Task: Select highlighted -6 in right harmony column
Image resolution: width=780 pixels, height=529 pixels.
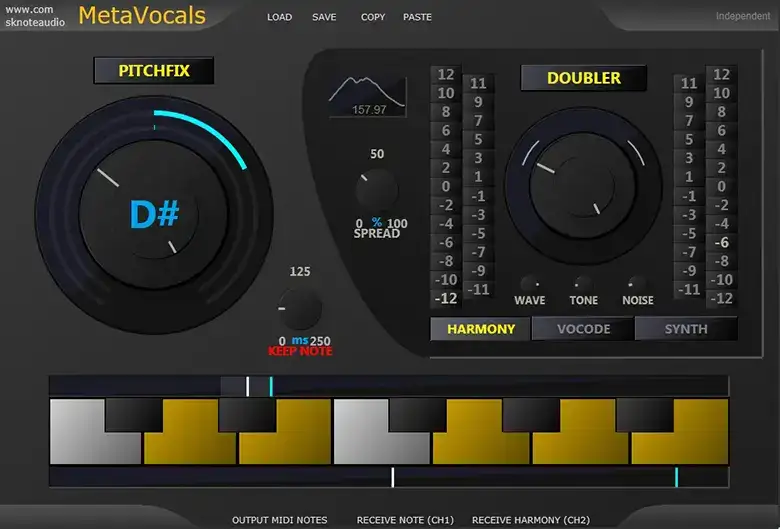Action: 721,242
